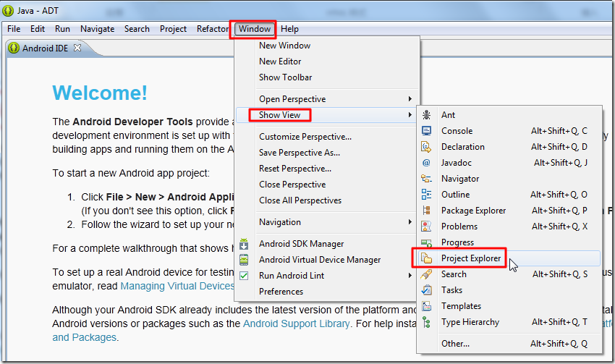The width and height of the screenshot is (615, 364).
Task: Click the ADT title bar icon
Action: click(x=8, y=11)
